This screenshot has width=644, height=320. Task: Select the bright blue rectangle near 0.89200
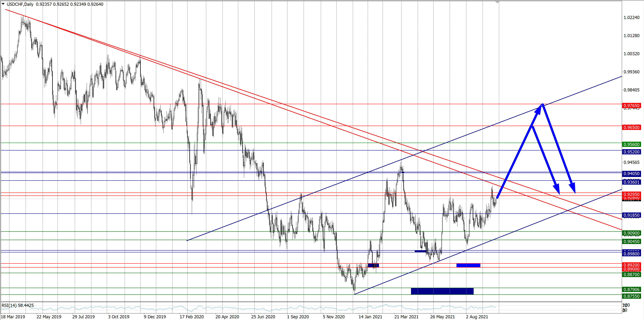coord(468,265)
